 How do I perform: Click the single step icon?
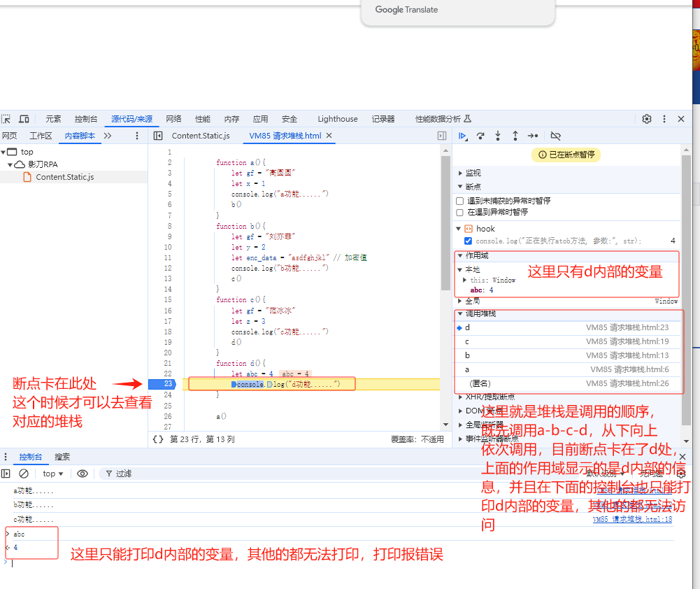tap(533, 136)
